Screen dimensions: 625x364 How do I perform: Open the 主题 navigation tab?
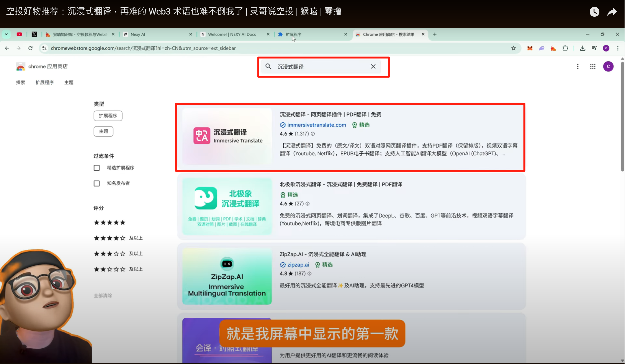tap(69, 82)
